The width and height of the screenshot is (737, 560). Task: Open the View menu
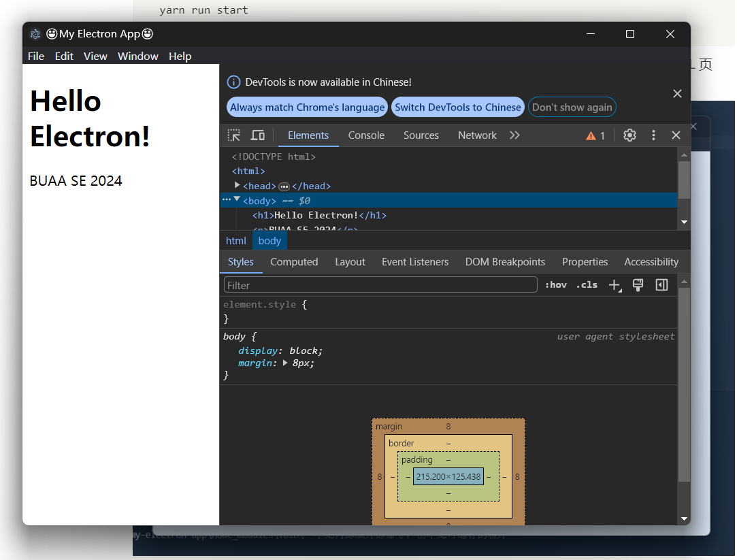tap(95, 56)
